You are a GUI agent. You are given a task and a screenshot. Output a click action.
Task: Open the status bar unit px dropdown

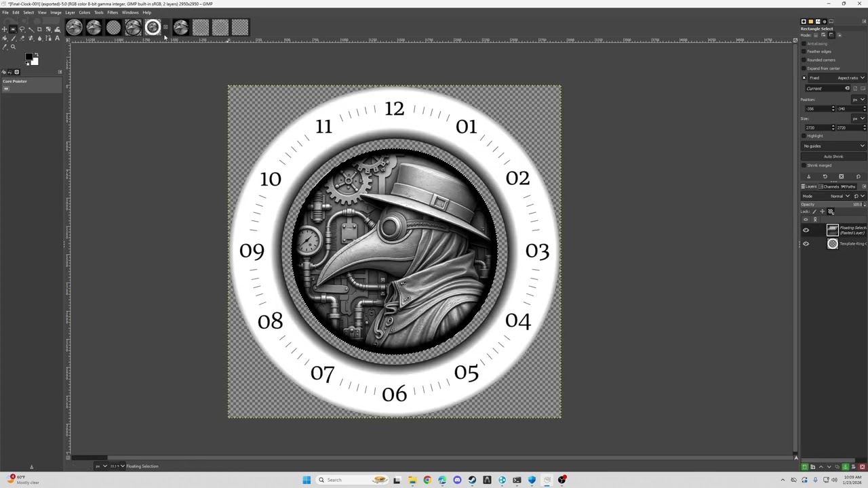(100, 466)
